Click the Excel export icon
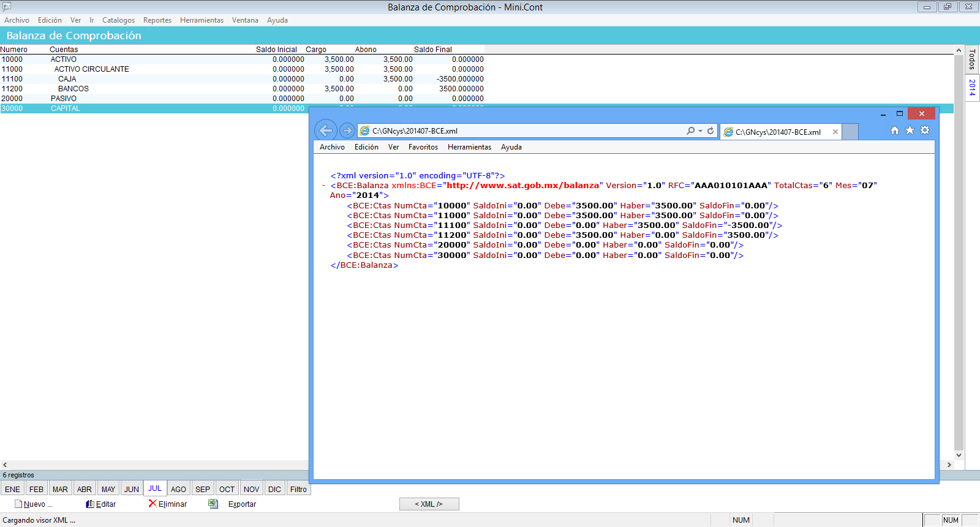This screenshot has height=527, width=980. (213, 504)
